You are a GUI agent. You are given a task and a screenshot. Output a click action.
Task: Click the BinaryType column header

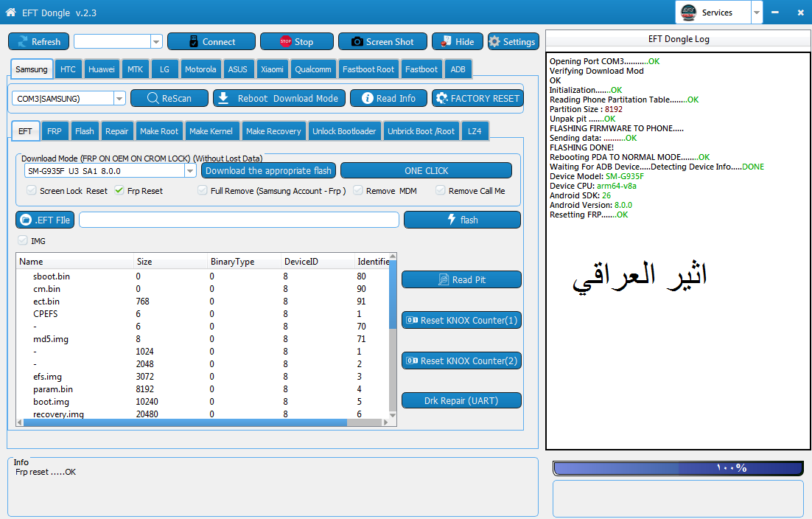(244, 262)
